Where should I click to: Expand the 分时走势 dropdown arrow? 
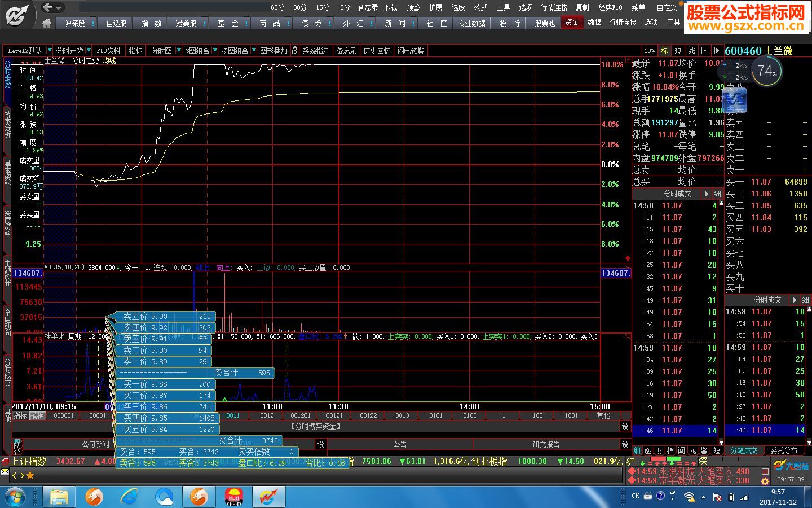pos(89,51)
